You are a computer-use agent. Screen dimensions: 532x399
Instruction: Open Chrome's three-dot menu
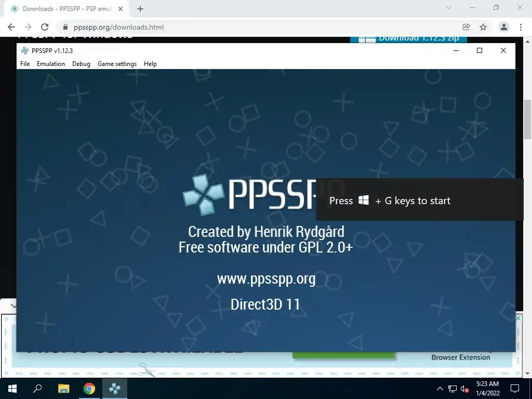(x=521, y=27)
